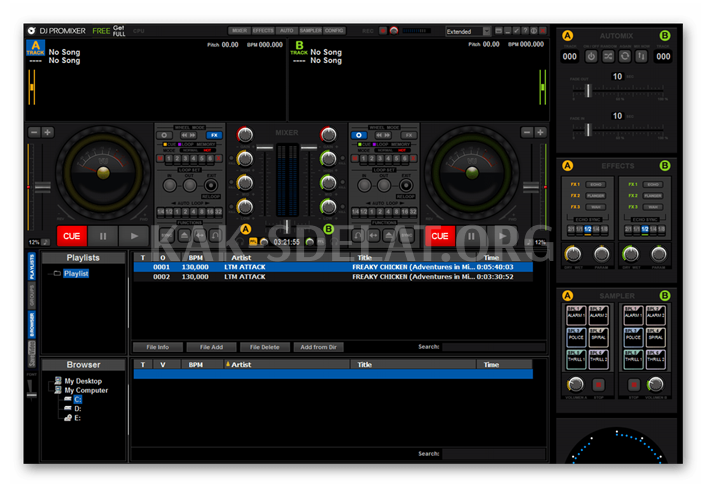Click the File Add button

click(x=211, y=347)
